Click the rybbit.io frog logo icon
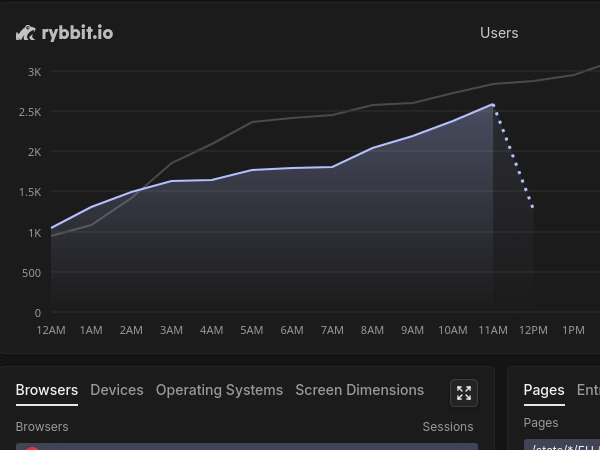The width and height of the screenshot is (600, 450). [x=26, y=33]
